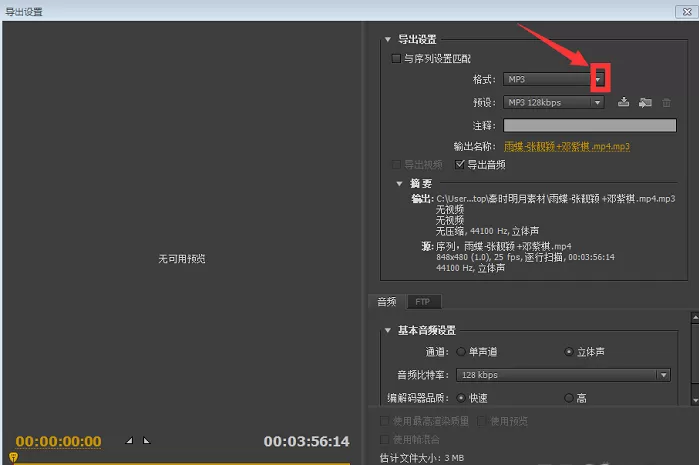Click the comments input field

[590, 125]
